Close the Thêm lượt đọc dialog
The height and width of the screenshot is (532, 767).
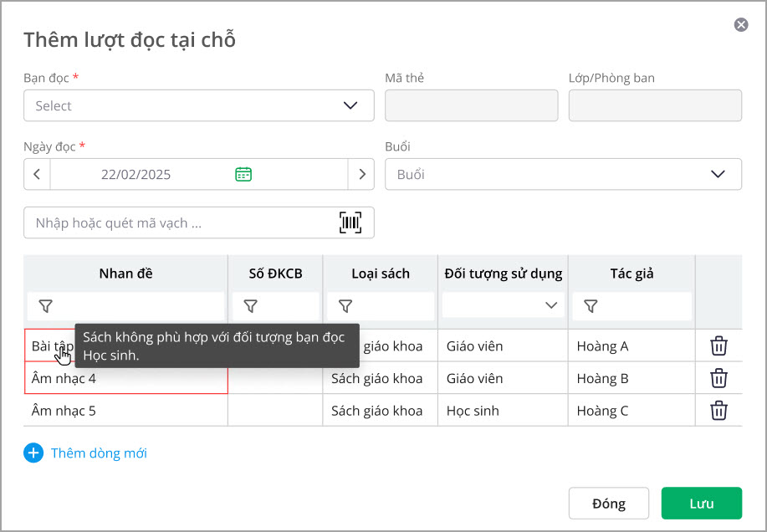[740, 25]
